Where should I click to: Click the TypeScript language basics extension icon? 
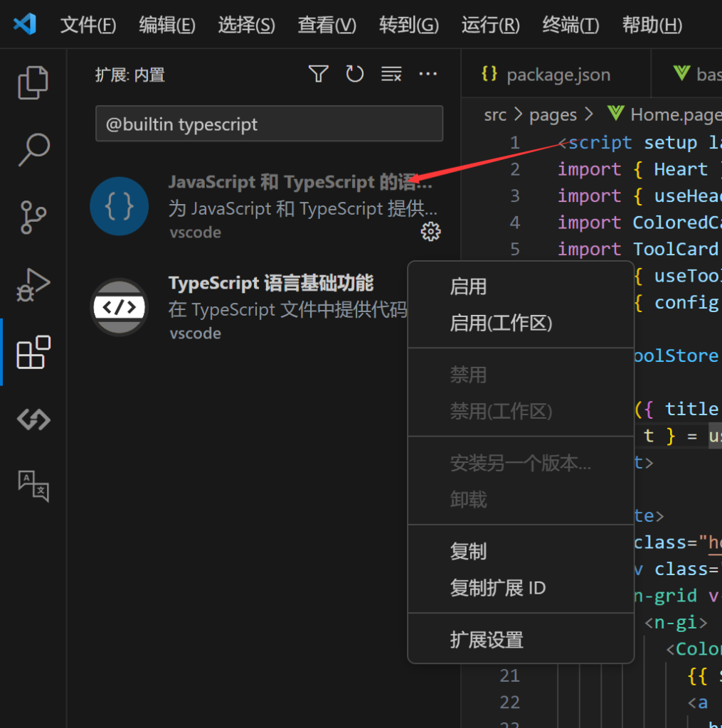click(x=120, y=307)
